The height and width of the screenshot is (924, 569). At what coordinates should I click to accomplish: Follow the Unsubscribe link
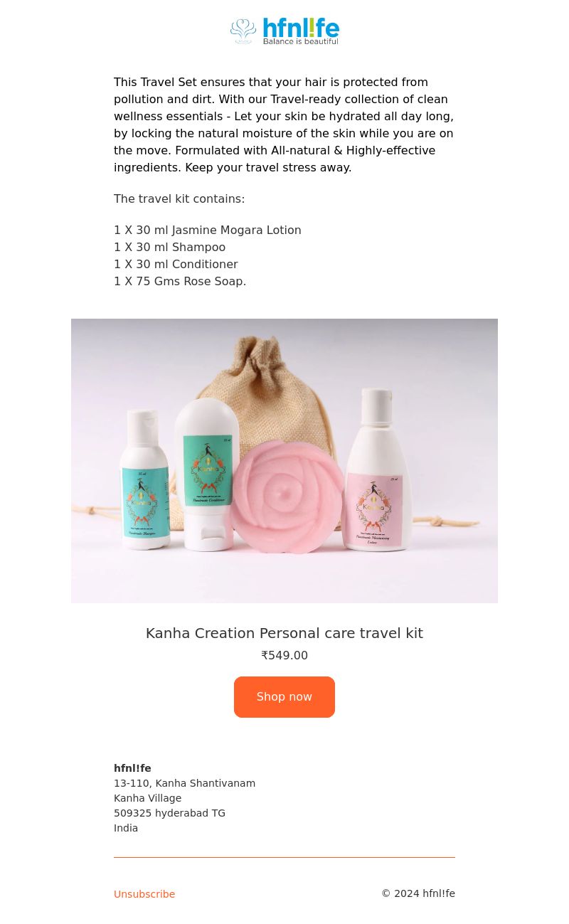tap(144, 894)
